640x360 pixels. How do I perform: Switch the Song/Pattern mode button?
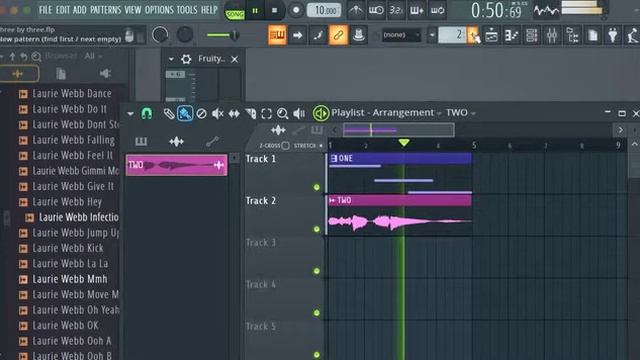click(x=235, y=11)
